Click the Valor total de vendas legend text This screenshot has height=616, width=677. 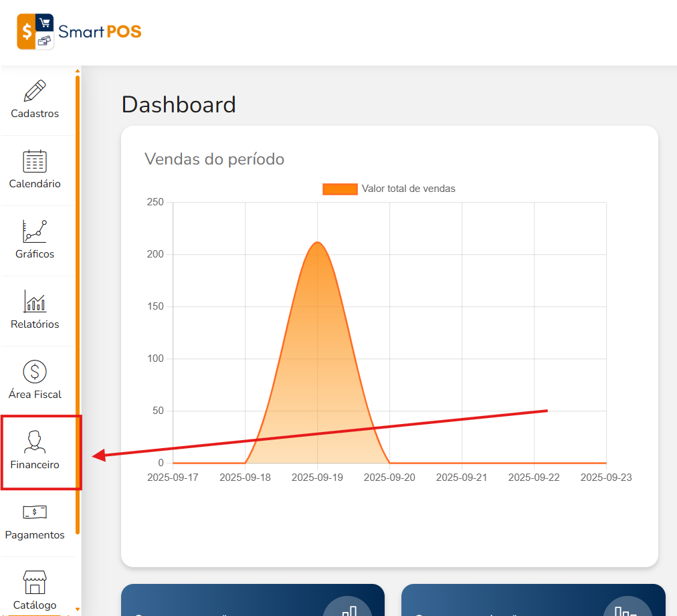point(409,189)
